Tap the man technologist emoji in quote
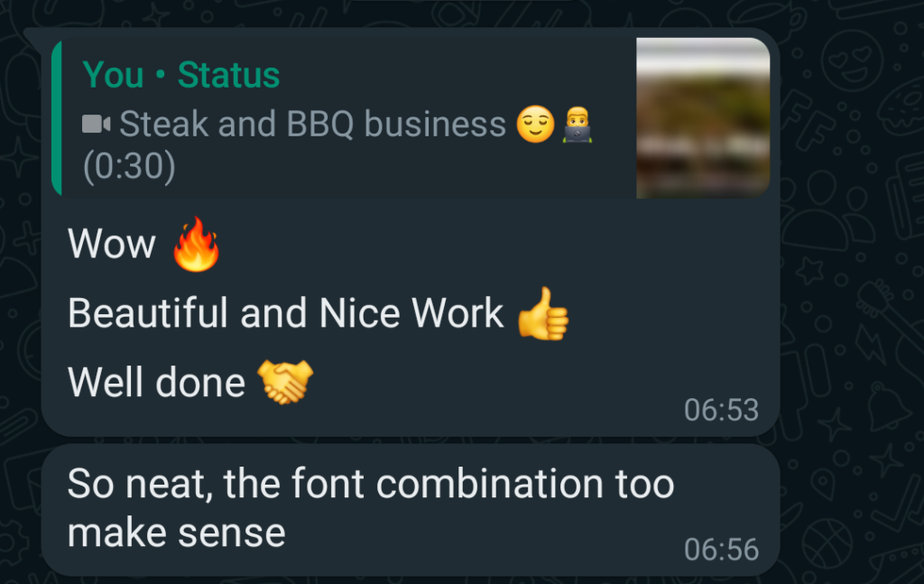Screen dimensions: 924x584 [x=577, y=125]
